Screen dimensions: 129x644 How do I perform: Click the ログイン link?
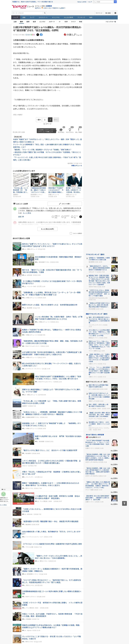[38, 8]
